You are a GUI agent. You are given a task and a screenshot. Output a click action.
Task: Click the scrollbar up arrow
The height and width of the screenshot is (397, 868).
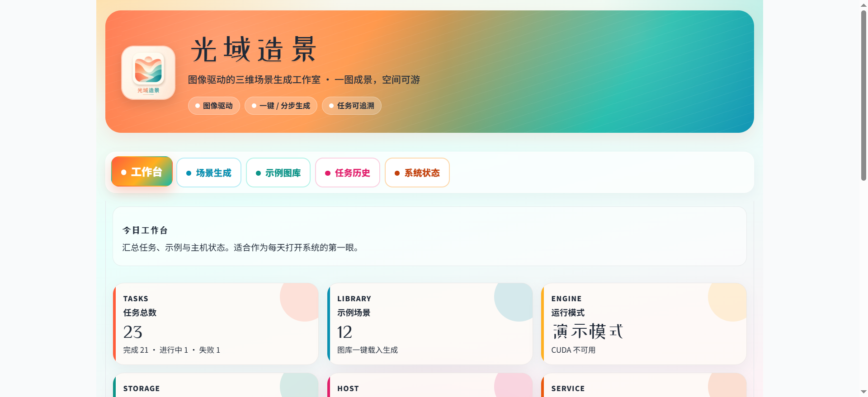pyautogui.click(x=863, y=5)
